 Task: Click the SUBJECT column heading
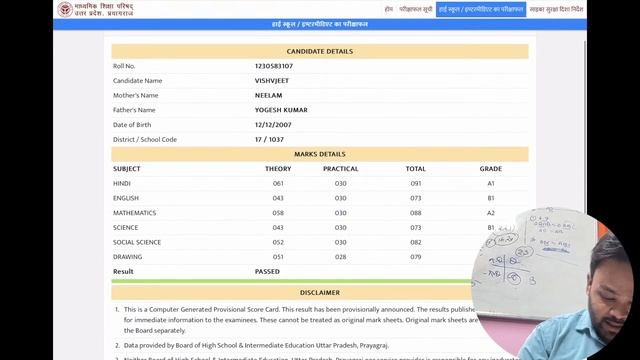point(127,169)
